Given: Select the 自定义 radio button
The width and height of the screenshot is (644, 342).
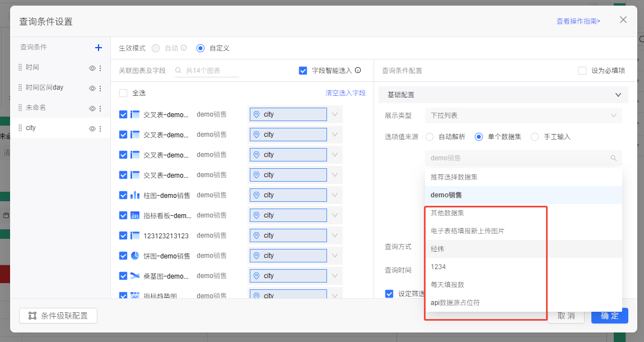Looking at the screenshot, I should (x=200, y=48).
